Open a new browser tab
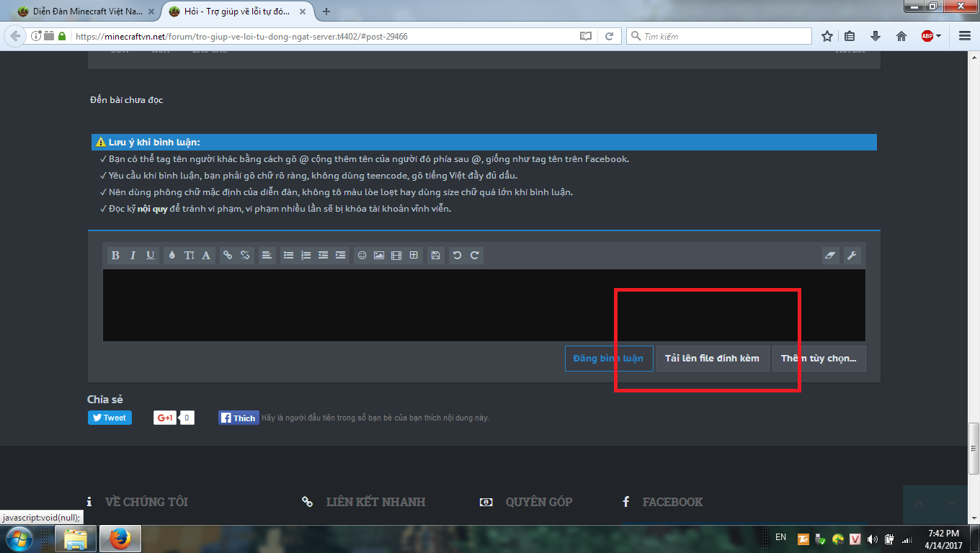 326,12
